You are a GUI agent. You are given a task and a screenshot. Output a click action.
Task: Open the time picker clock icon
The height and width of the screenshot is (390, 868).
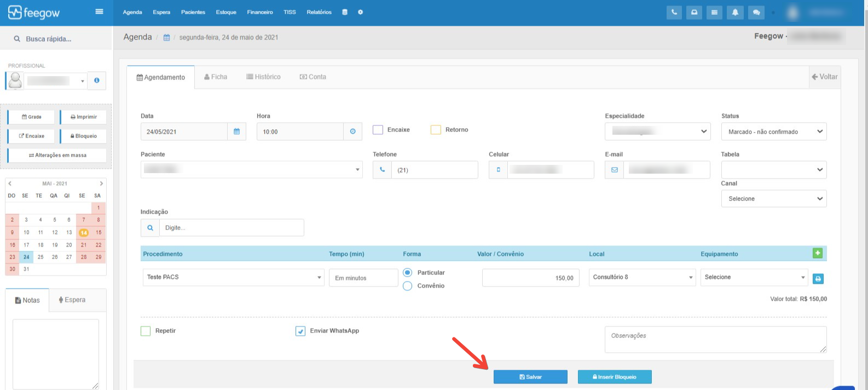353,131
